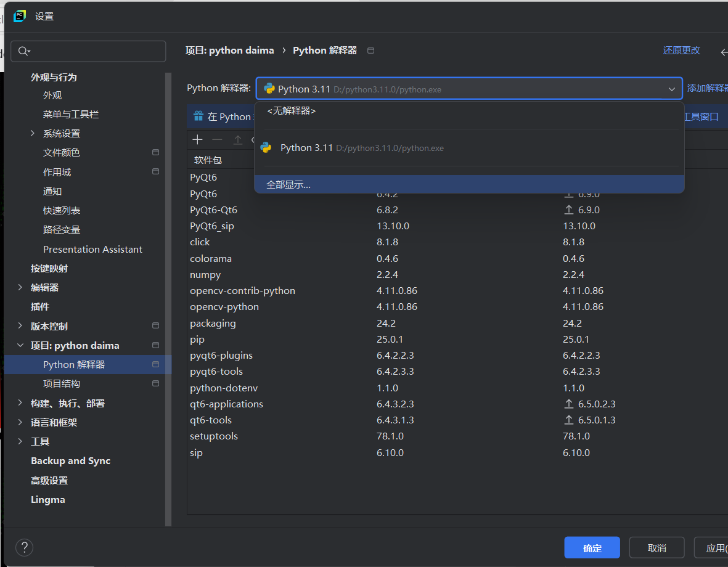Click the project-level icon beside the Python 解释器 breadcrumb
The image size is (728, 567).
pos(370,51)
